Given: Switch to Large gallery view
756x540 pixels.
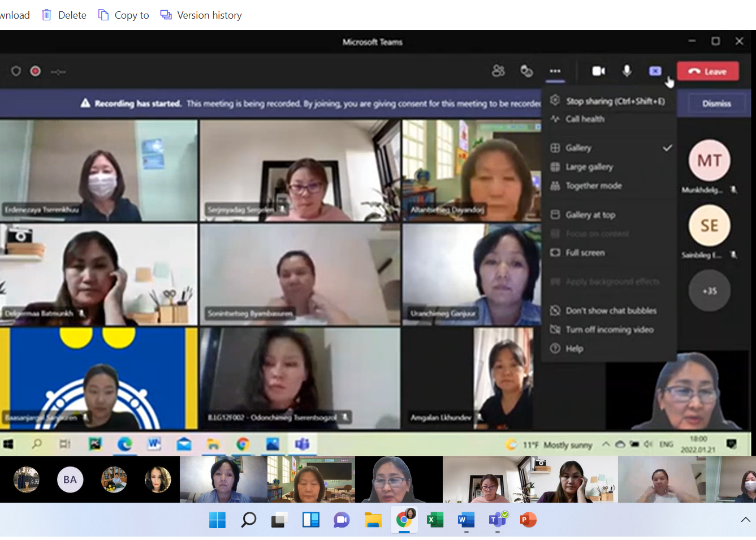Looking at the screenshot, I should 609,167.
